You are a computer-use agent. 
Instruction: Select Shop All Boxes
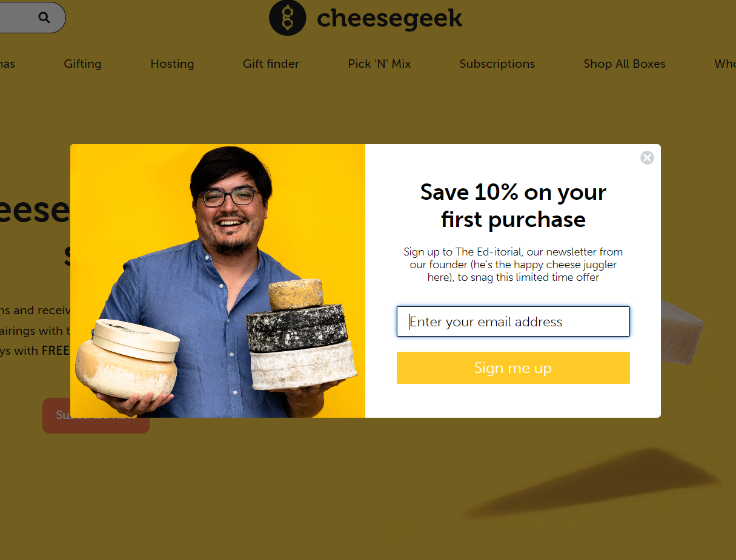tap(625, 64)
